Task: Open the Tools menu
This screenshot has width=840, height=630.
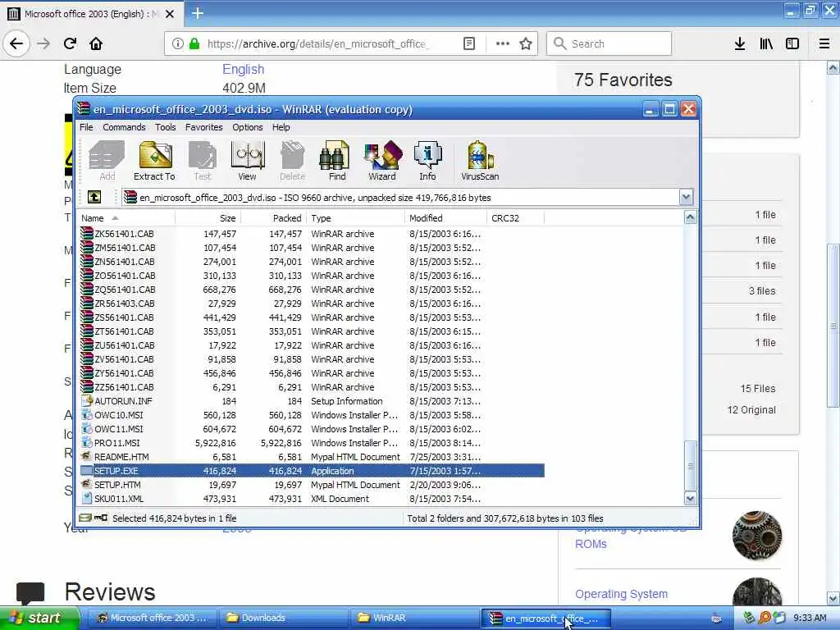Action: (x=166, y=127)
